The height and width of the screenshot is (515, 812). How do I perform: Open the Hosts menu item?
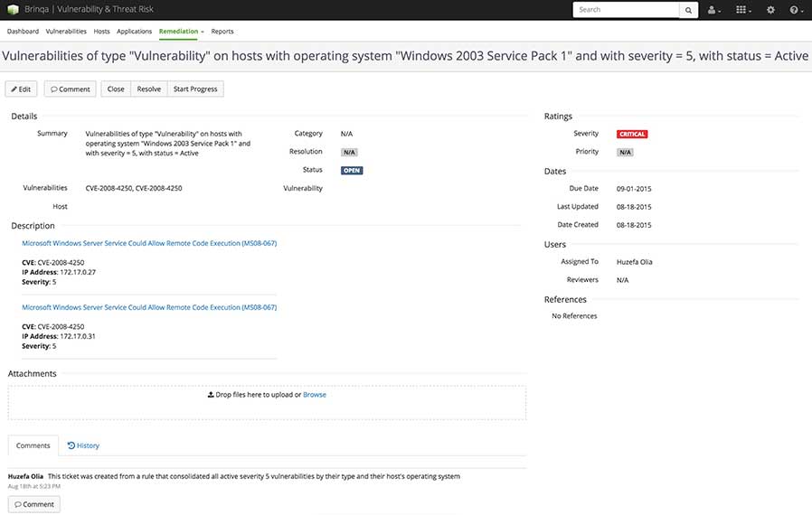pos(101,31)
